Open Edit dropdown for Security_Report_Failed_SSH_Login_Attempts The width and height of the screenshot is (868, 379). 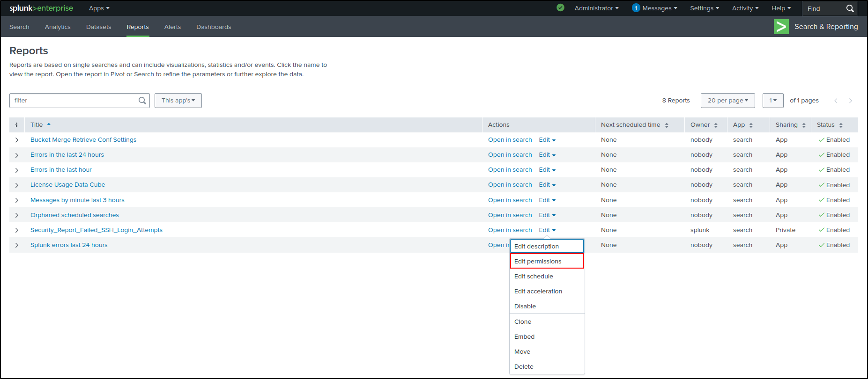tap(547, 230)
